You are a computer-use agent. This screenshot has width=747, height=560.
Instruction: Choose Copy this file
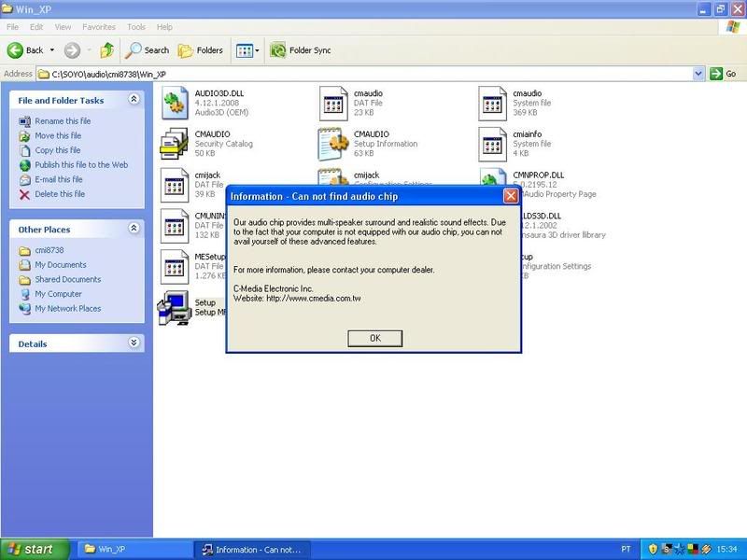point(58,150)
